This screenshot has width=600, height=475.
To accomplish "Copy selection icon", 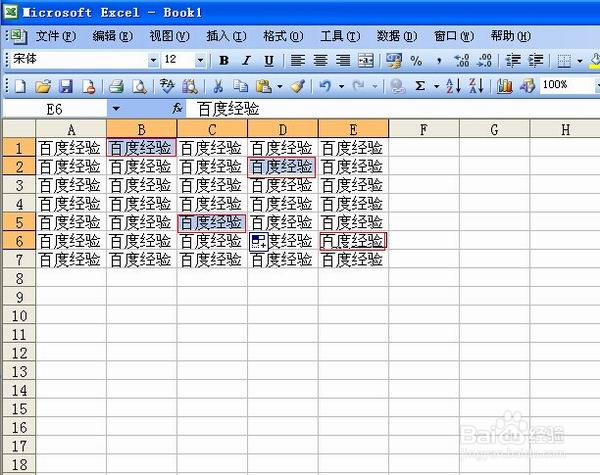I will coord(241,86).
